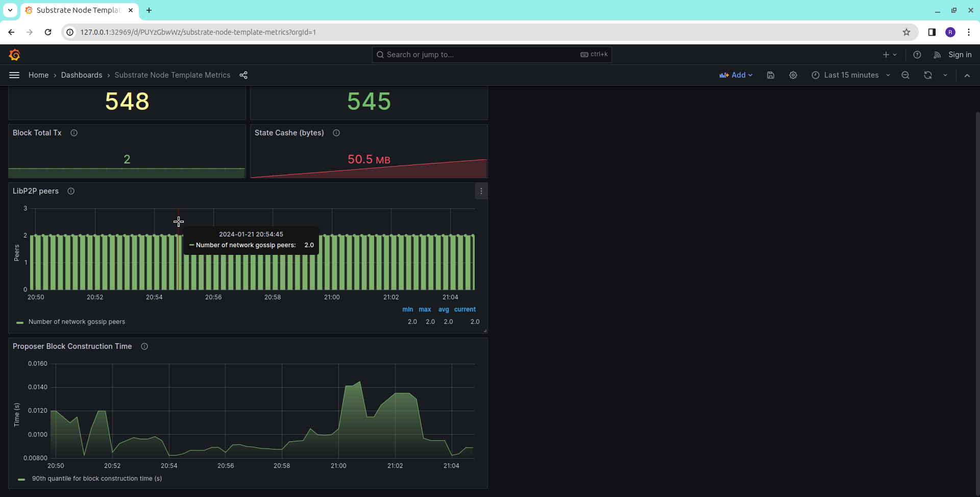The width and height of the screenshot is (980, 497).
Task: Sort legend by max column
Action: (x=425, y=310)
